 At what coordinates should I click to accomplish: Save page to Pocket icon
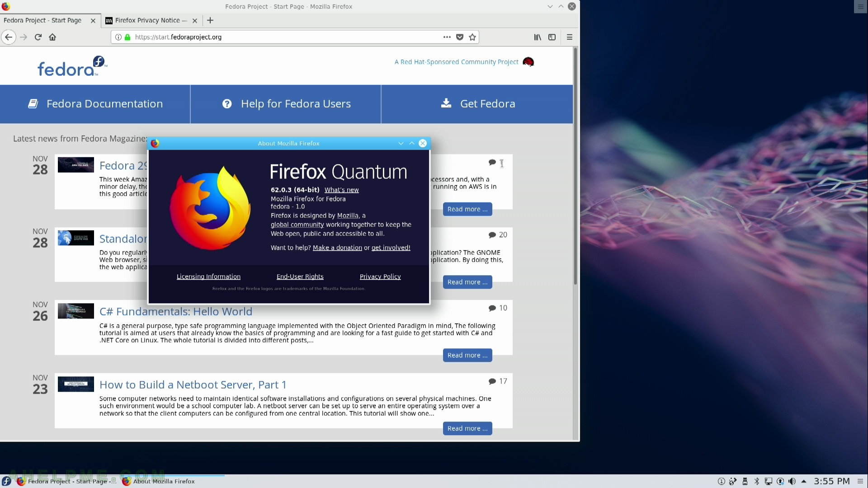tap(460, 37)
